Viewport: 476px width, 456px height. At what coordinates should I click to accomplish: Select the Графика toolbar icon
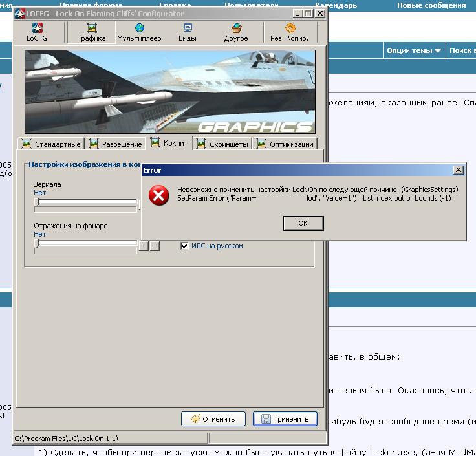[x=91, y=32]
